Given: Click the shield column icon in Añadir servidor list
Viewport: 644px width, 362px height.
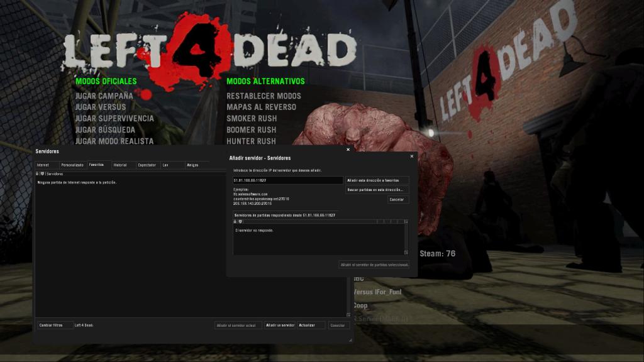Looking at the screenshot, I should 240,222.
